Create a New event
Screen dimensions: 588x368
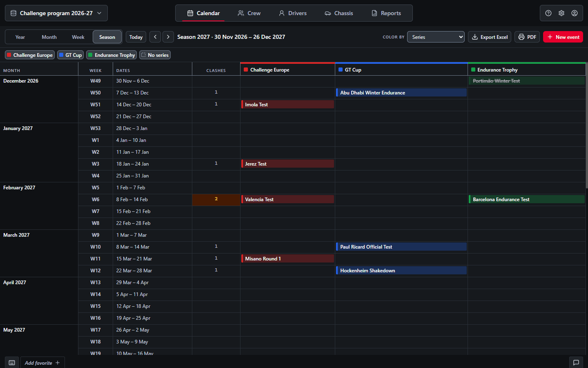coord(563,37)
